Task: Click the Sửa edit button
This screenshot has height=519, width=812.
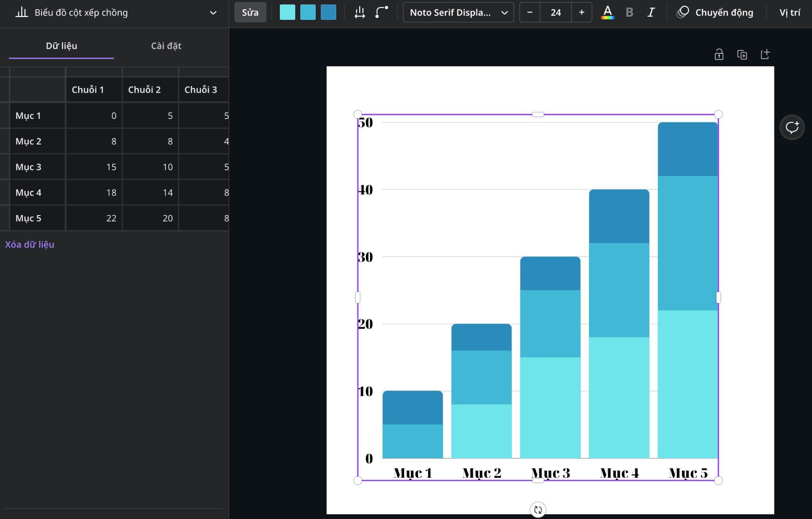Action: pos(250,12)
